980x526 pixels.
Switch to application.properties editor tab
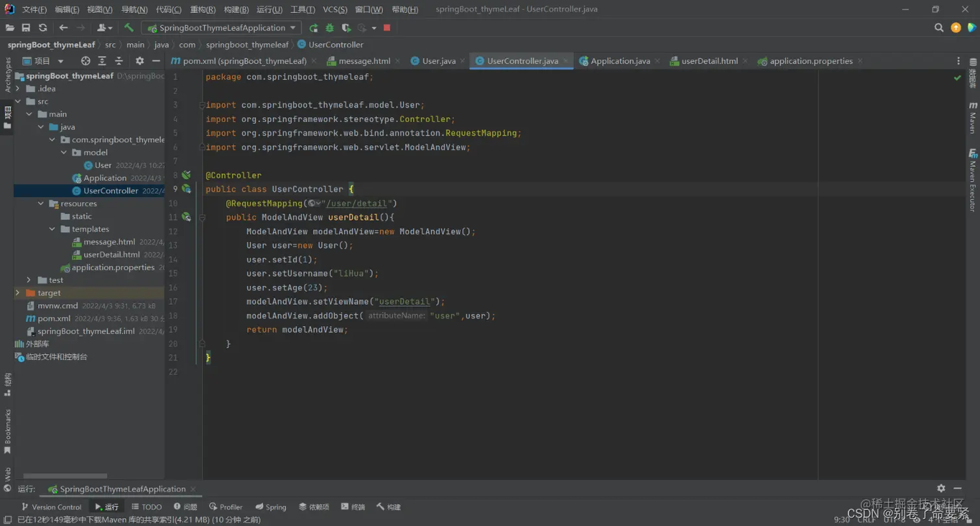(811, 61)
